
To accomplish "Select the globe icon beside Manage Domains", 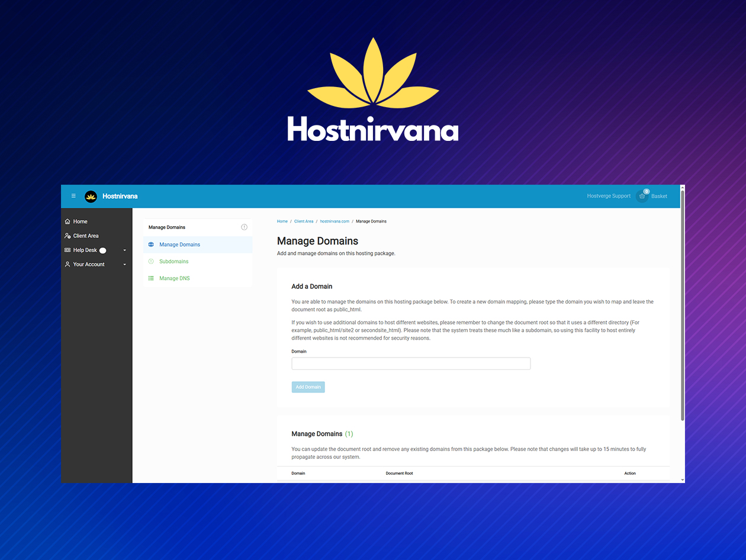I will pyautogui.click(x=150, y=244).
